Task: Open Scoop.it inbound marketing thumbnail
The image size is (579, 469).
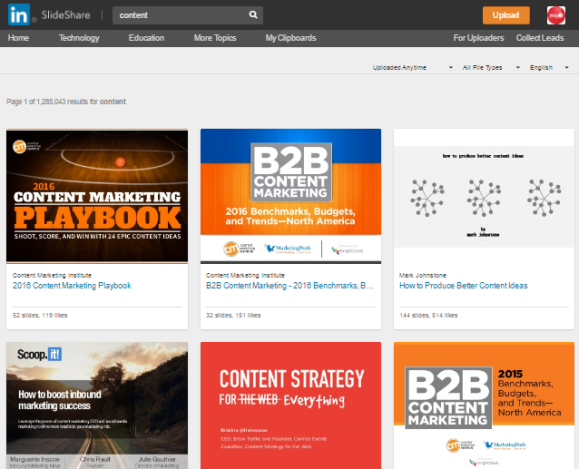Action: pyautogui.click(x=97, y=405)
